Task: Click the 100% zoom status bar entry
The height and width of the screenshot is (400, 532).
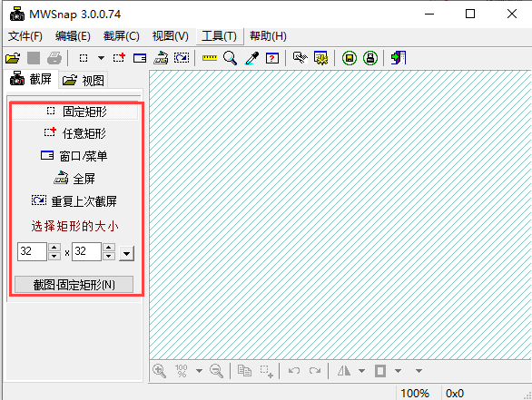Action: tap(415, 394)
